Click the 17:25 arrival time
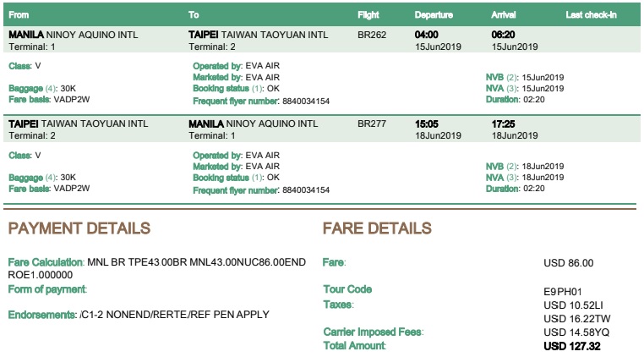Screen dimensions: 644x357 503,124
